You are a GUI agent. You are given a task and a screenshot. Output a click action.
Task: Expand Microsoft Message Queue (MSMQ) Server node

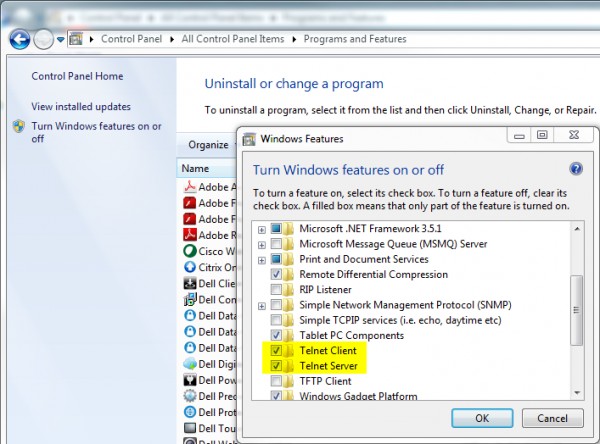262,245
